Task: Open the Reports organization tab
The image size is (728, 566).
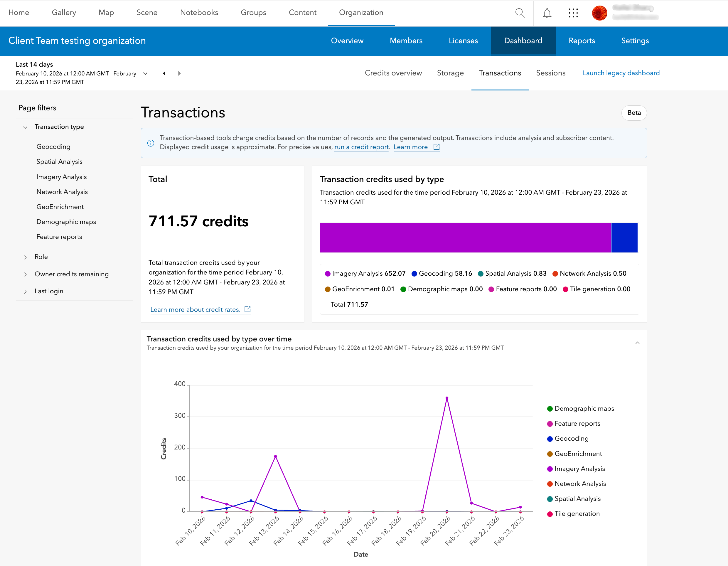Action: click(581, 41)
